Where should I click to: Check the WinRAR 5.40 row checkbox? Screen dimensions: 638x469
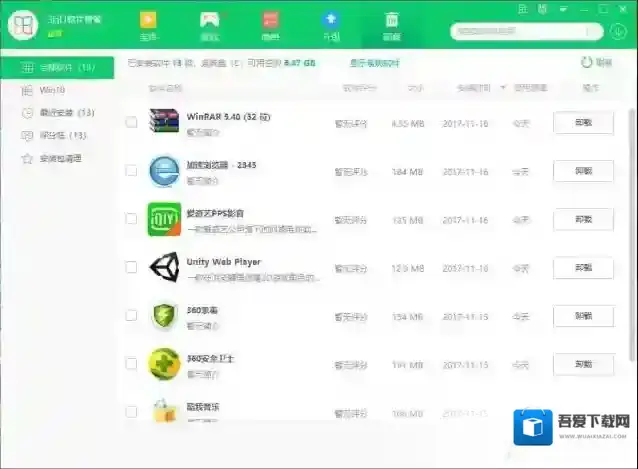[131, 123]
